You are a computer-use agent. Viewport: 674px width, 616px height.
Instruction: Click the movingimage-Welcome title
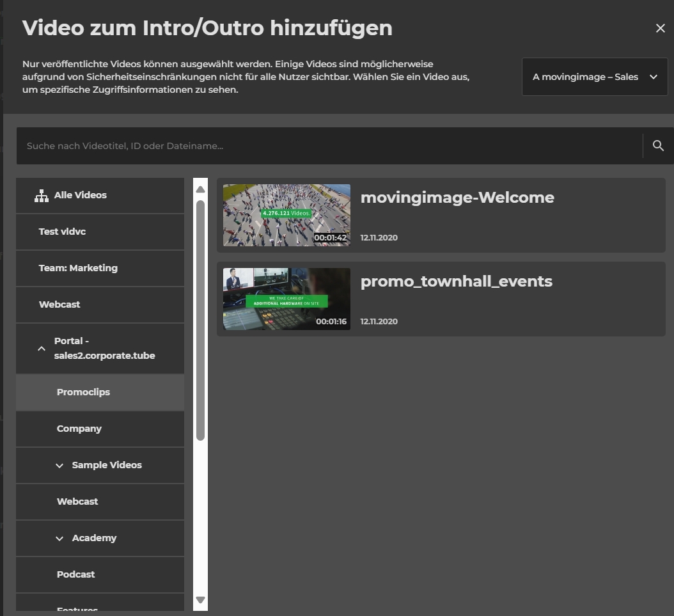(457, 198)
